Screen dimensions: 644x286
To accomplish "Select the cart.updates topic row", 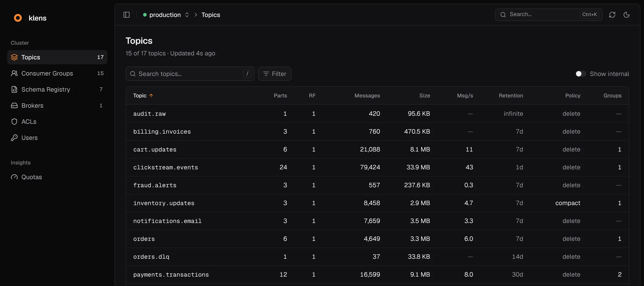I will (x=377, y=149).
